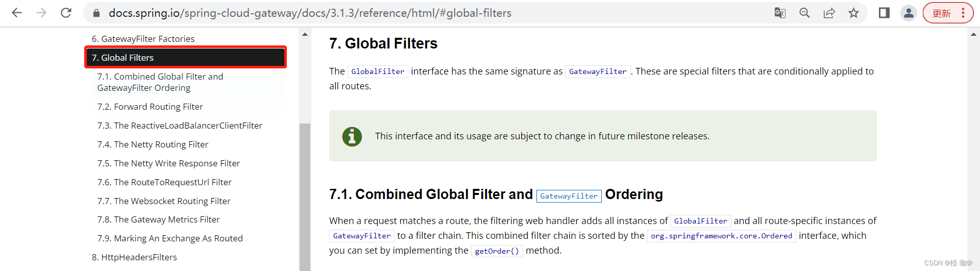Select 7. Global Filters in sidebar
Image resolution: width=980 pixels, height=271 pixels.
point(185,58)
